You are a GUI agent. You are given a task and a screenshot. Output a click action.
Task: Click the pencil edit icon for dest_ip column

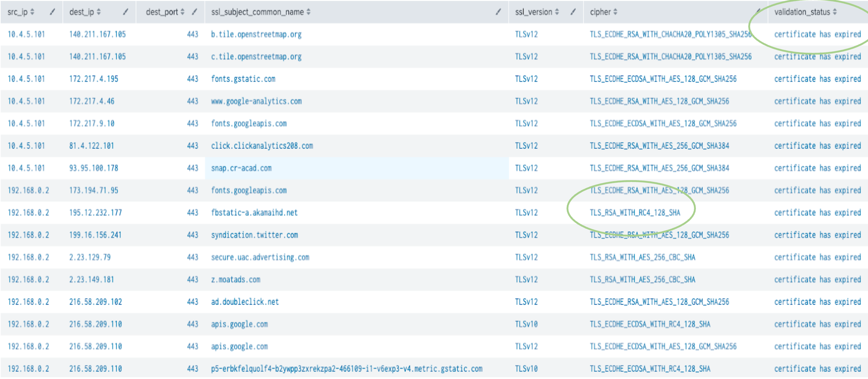coord(126,12)
